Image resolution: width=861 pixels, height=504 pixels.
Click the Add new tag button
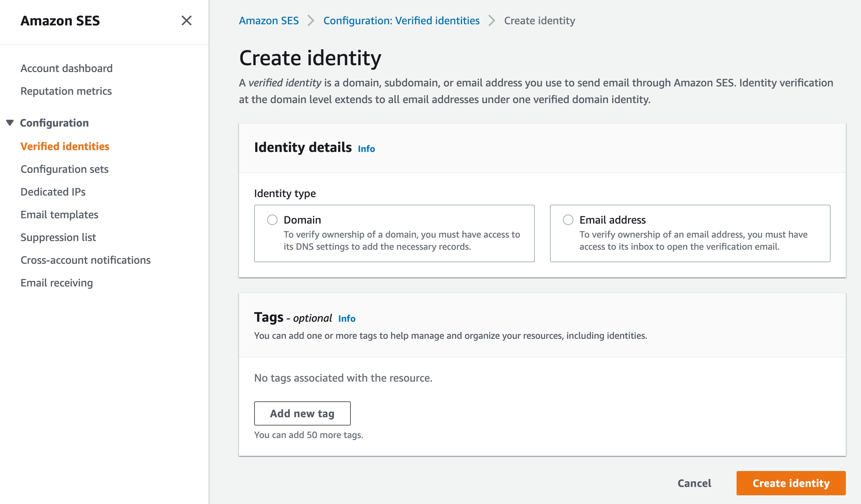tap(302, 413)
